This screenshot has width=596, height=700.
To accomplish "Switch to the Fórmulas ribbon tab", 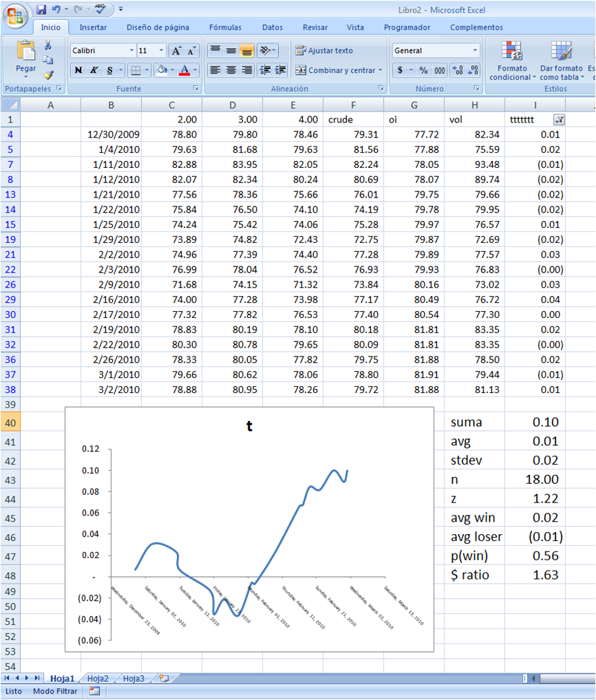I will pyautogui.click(x=225, y=28).
